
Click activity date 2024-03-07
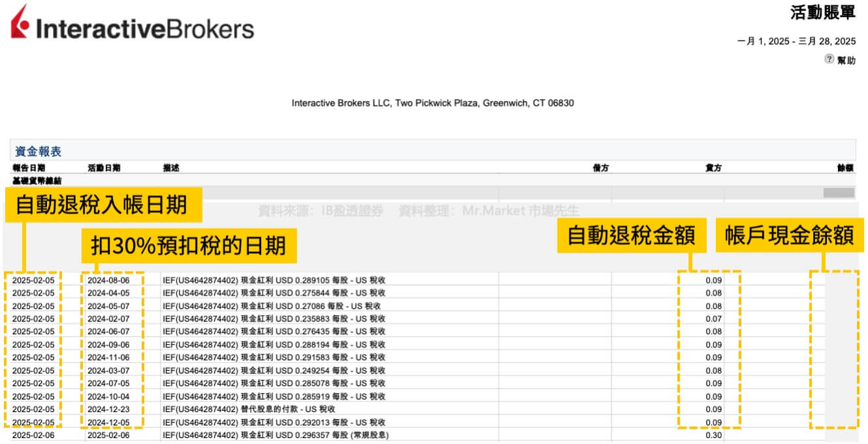(x=108, y=370)
